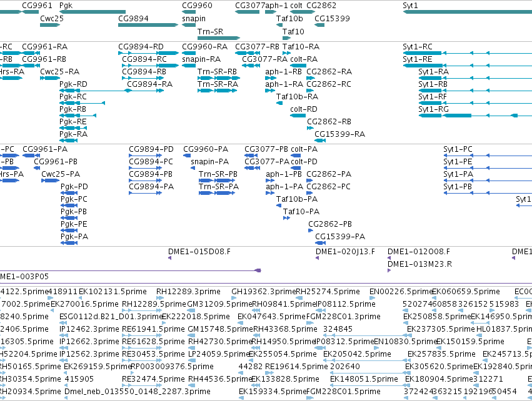This screenshot has height=401, width=532.
Task: Open transcript colt-RD
Action: [304, 109]
